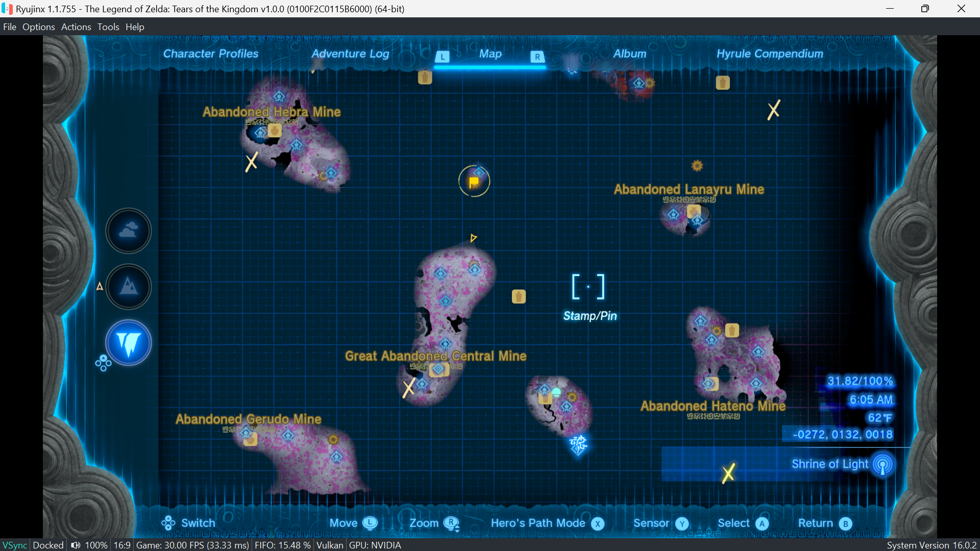Open the Actions menu

[x=76, y=27]
